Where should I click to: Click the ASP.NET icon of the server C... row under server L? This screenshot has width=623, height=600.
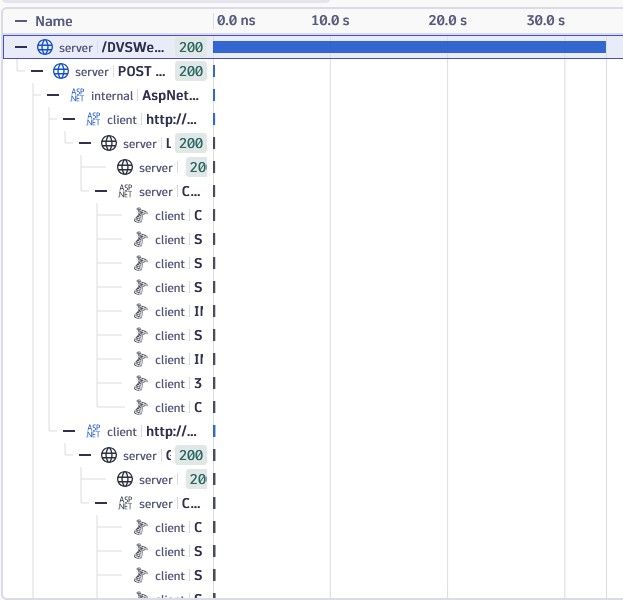point(125,191)
